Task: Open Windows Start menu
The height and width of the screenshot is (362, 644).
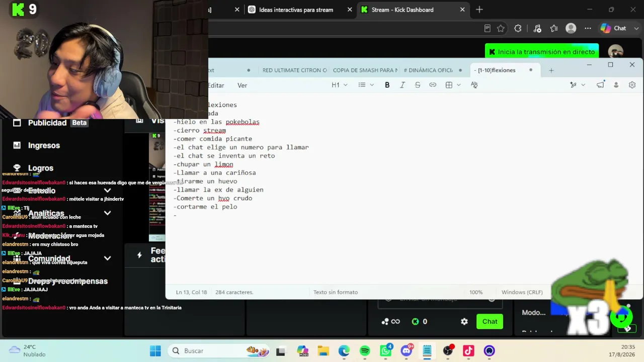Action: (155, 351)
